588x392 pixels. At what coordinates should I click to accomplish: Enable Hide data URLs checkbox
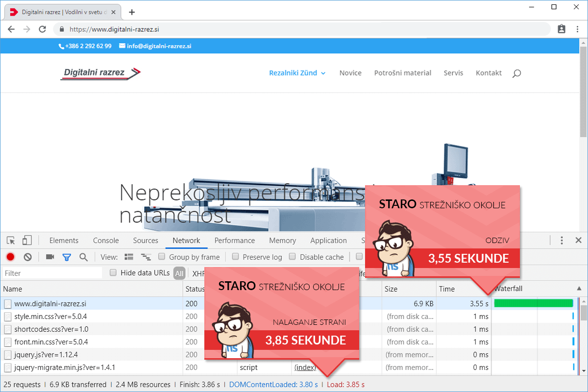[x=114, y=273]
